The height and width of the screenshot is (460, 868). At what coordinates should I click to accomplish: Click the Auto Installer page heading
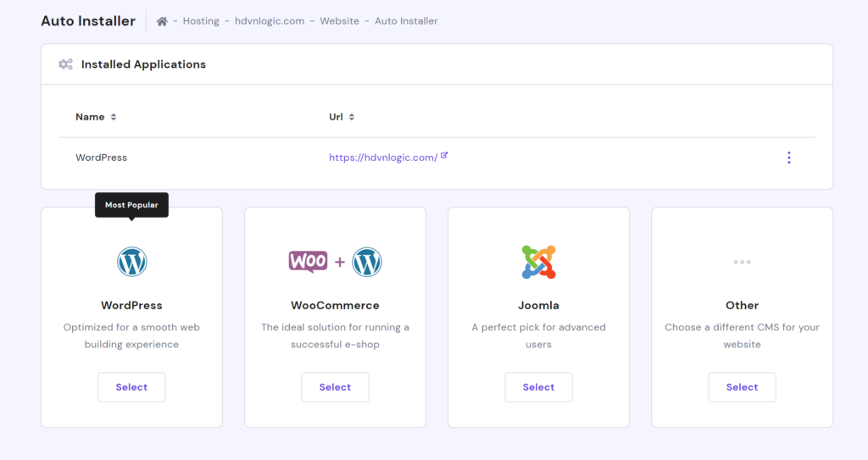tap(88, 21)
